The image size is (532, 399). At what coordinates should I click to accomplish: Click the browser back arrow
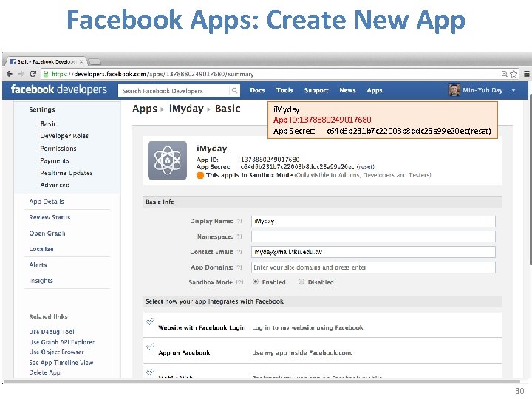[10, 74]
